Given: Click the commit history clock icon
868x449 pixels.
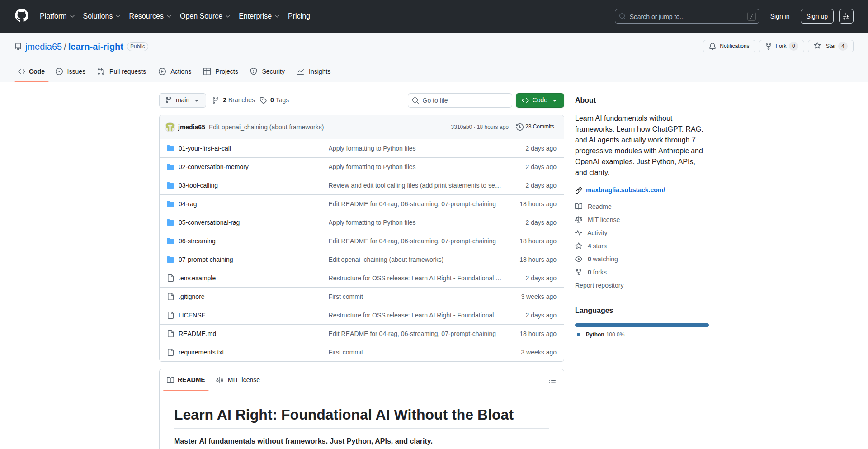Looking at the screenshot, I should pos(520,127).
